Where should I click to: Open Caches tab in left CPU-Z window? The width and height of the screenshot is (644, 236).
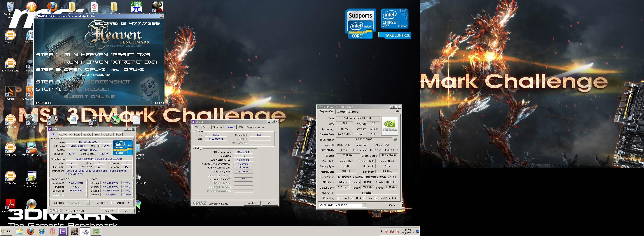point(63,135)
